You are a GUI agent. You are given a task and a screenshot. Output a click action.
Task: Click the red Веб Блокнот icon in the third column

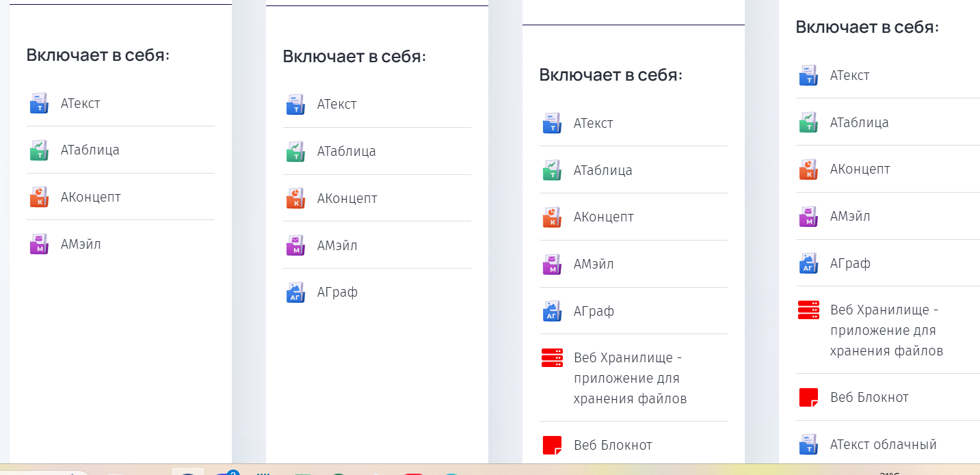point(552,446)
